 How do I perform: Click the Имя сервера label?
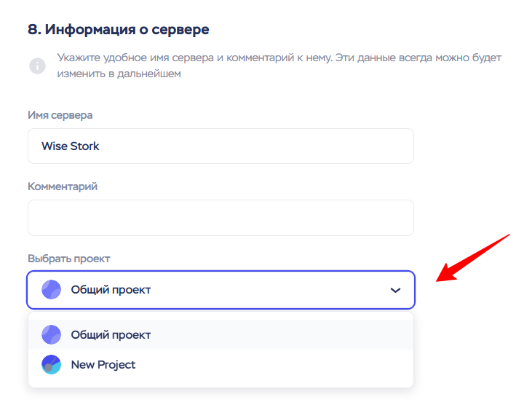tap(60, 115)
